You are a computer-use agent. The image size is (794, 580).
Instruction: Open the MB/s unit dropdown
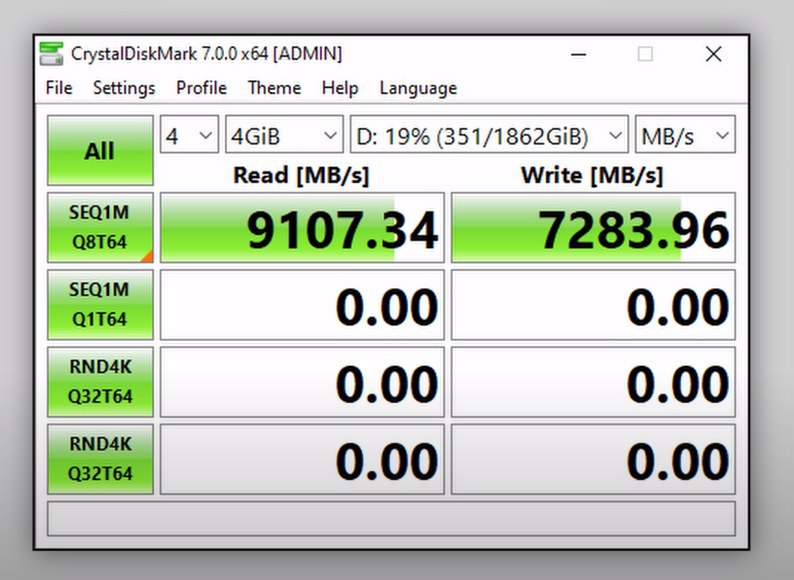685,135
